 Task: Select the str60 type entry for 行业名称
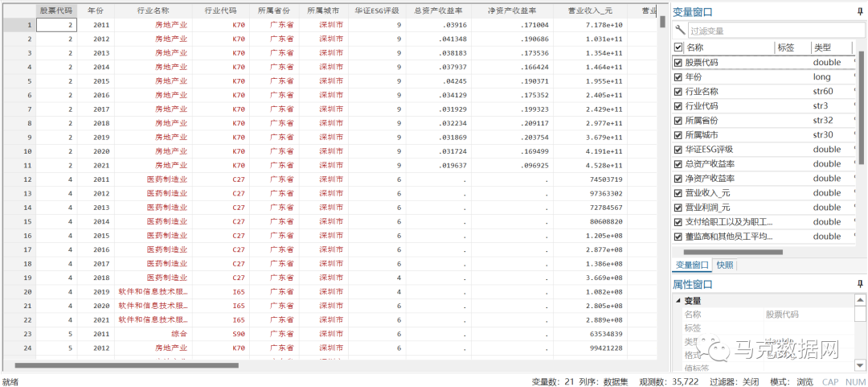pos(823,92)
